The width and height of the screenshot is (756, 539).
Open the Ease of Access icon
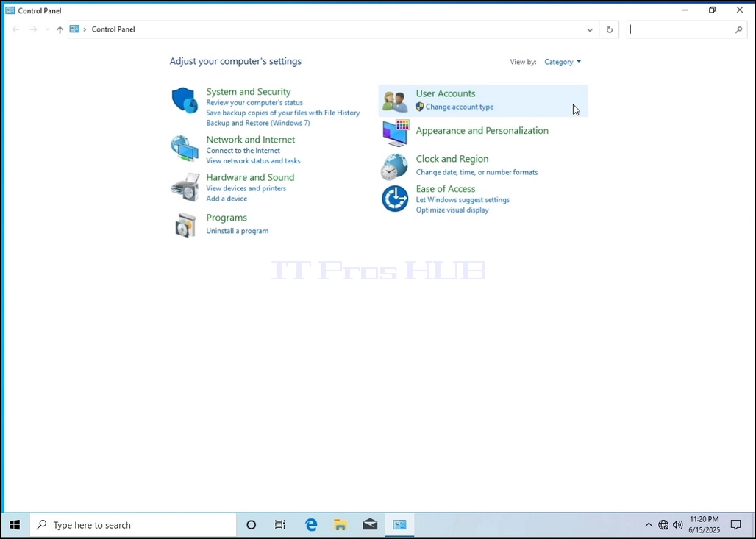tap(395, 199)
